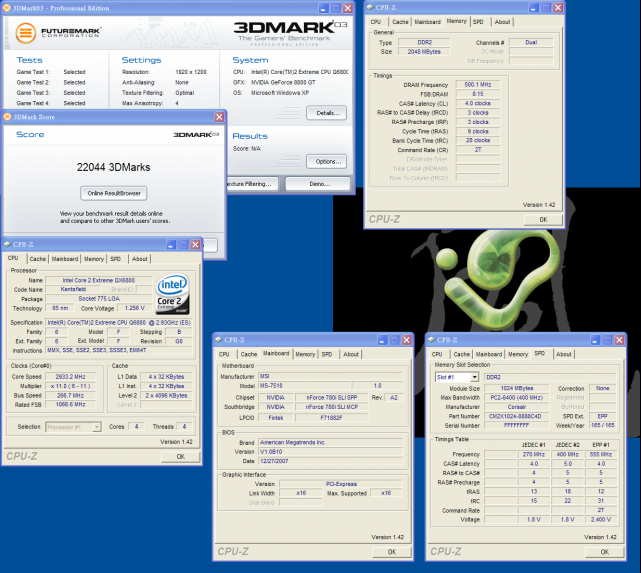
Task: Close the CPU-Z Mainboard window
Action: 407,340
